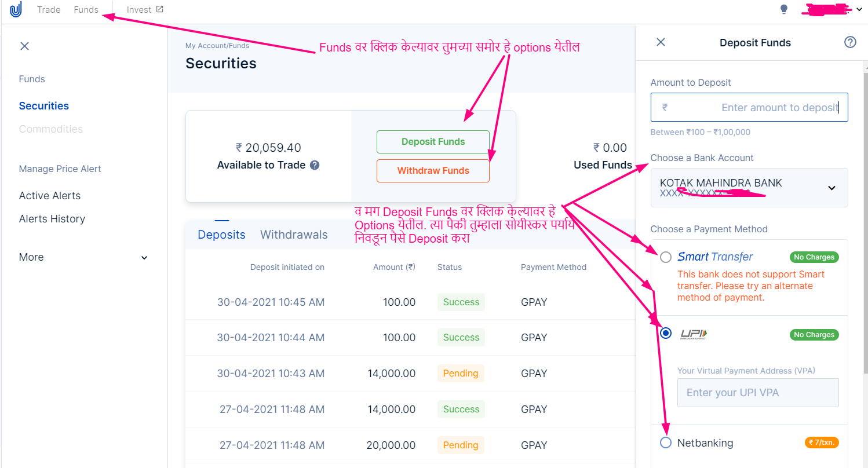
Task: Click the lightbulb tips icon
Action: pyautogui.click(x=784, y=9)
